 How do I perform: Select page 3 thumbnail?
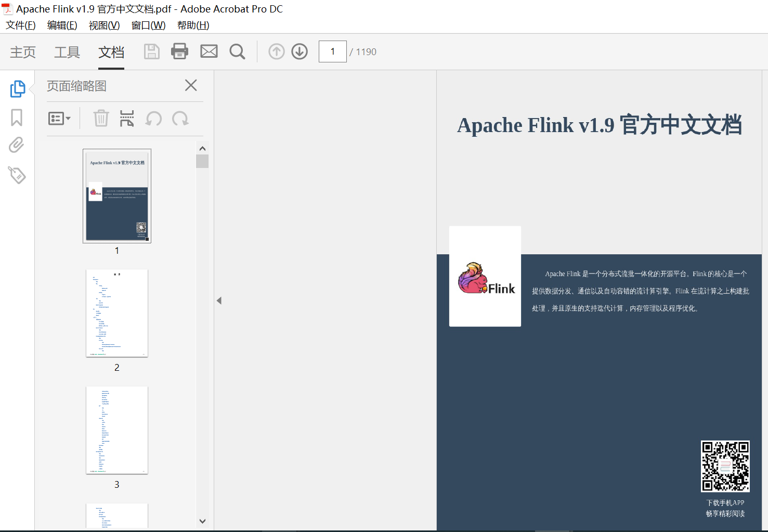tap(117, 430)
